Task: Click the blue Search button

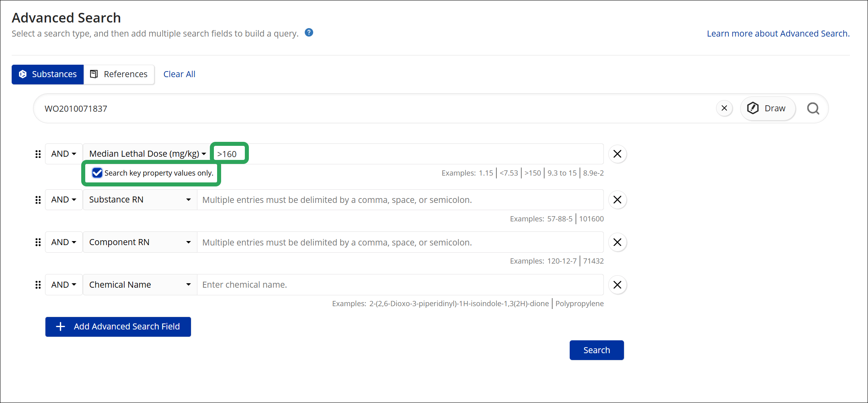Action: 597,350
